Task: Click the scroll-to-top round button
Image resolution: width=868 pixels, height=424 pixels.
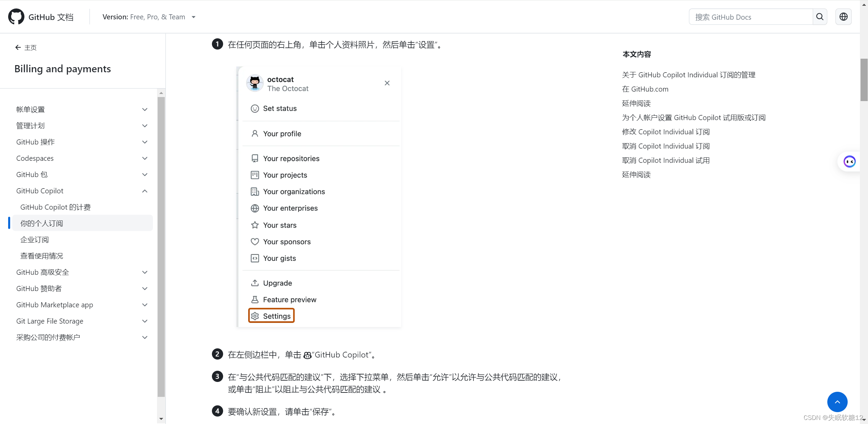Action: click(x=837, y=402)
